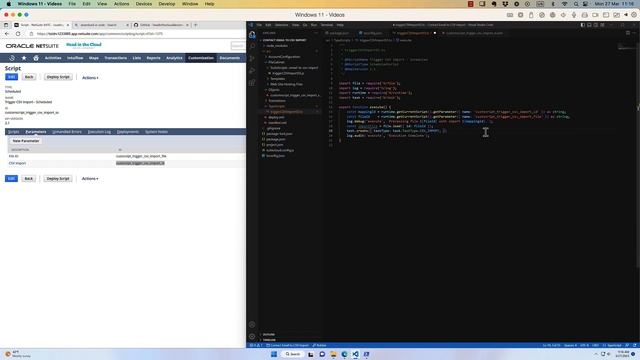Open top Actions dropdown on Script page
This screenshot has width=640, height=360.
pyautogui.click(x=90, y=78)
